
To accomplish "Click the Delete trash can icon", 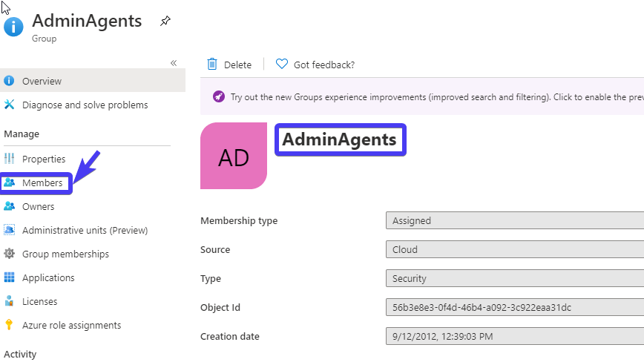I will click(x=212, y=64).
